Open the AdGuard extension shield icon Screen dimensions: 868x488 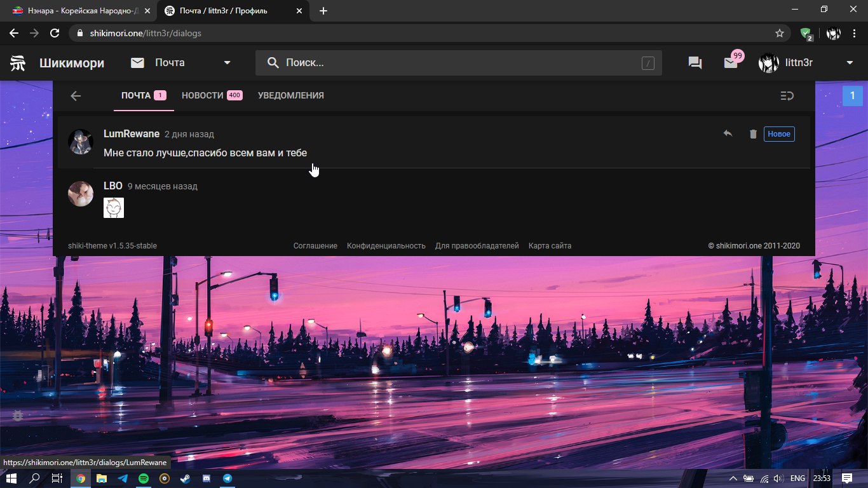(806, 33)
